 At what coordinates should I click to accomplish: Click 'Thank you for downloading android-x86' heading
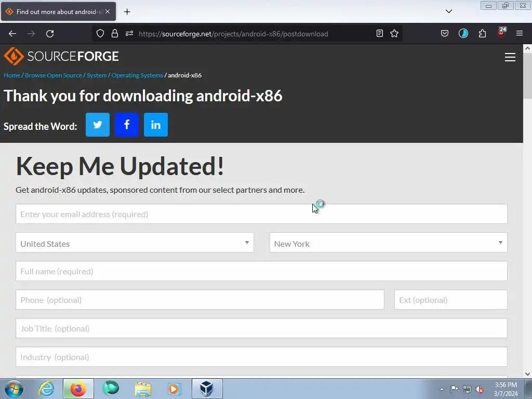tap(143, 96)
